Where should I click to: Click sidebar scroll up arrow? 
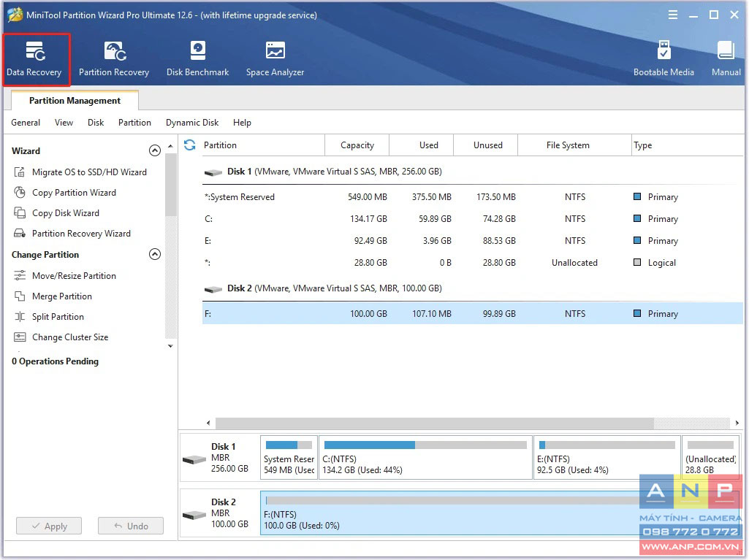click(170, 146)
